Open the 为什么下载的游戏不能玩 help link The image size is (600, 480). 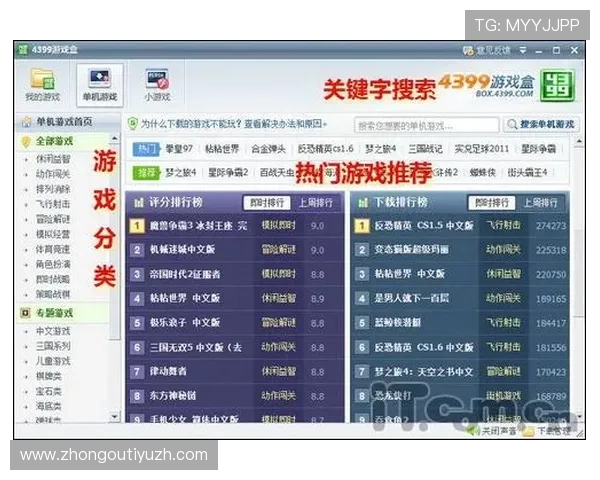coord(233,124)
